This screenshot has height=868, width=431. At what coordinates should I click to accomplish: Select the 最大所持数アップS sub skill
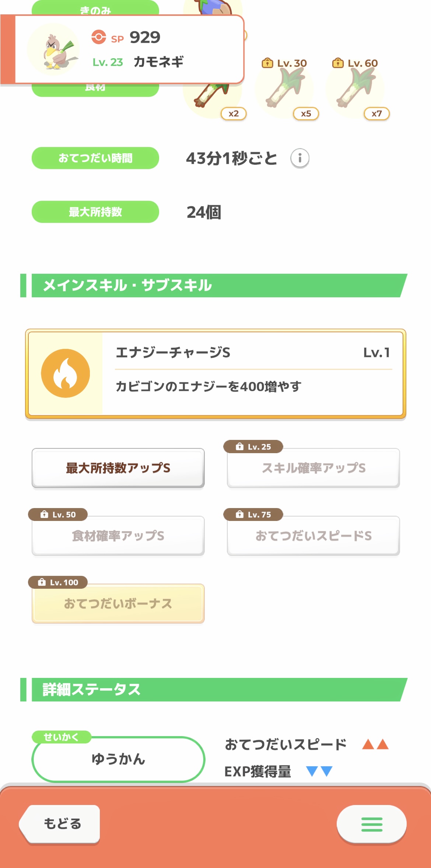(x=118, y=468)
